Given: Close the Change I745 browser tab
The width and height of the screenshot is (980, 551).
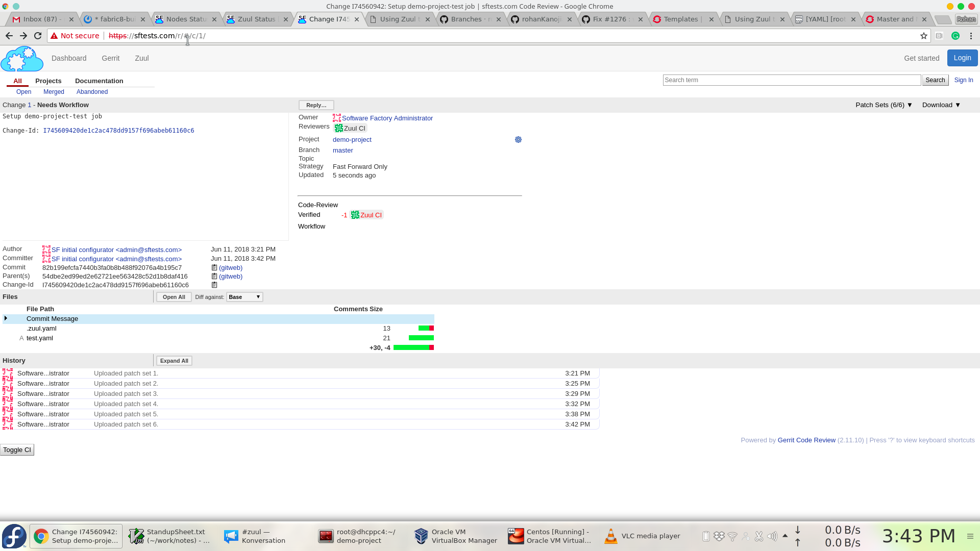Looking at the screenshot, I should tap(357, 19).
